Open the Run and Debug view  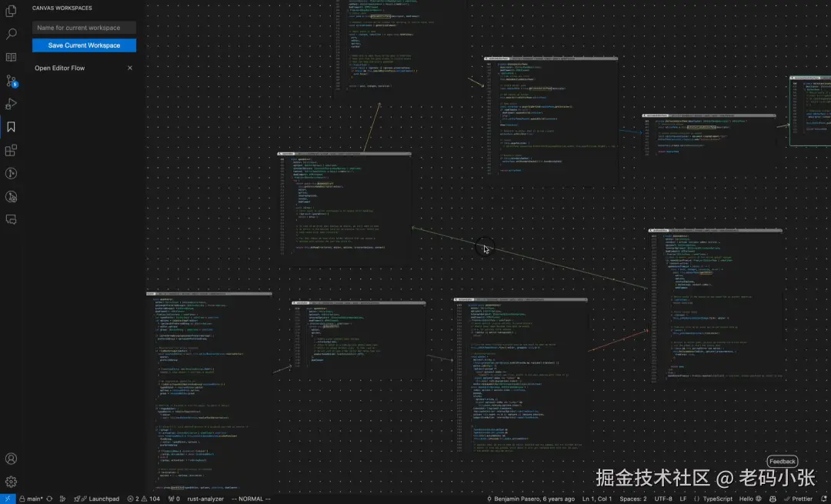point(11,104)
